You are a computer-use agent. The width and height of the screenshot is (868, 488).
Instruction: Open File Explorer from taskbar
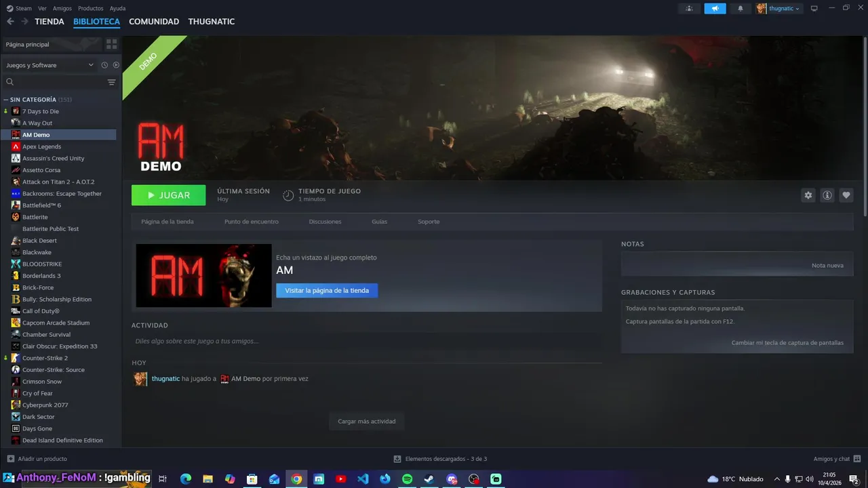point(208,479)
